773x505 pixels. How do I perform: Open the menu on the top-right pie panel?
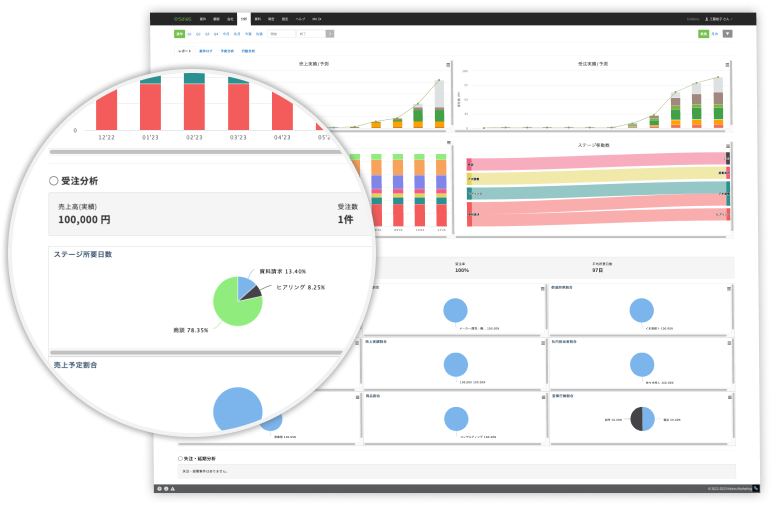pos(729,289)
